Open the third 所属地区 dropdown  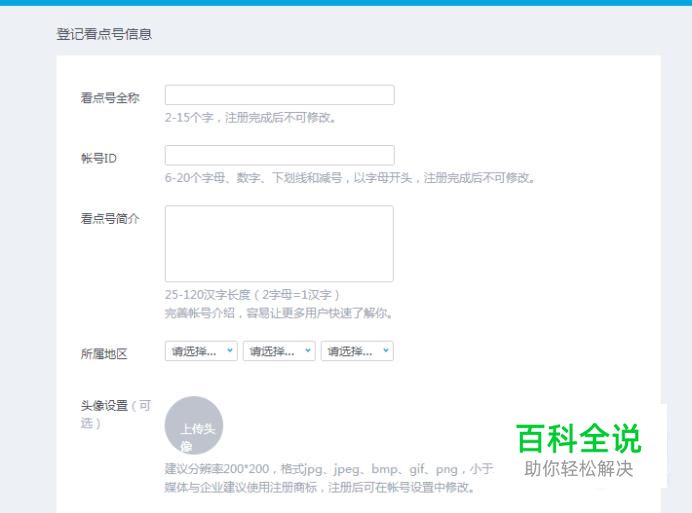click(357, 351)
